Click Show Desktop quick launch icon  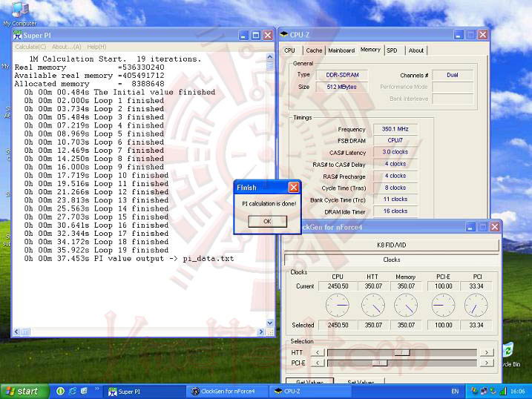(x=84, y=391)
